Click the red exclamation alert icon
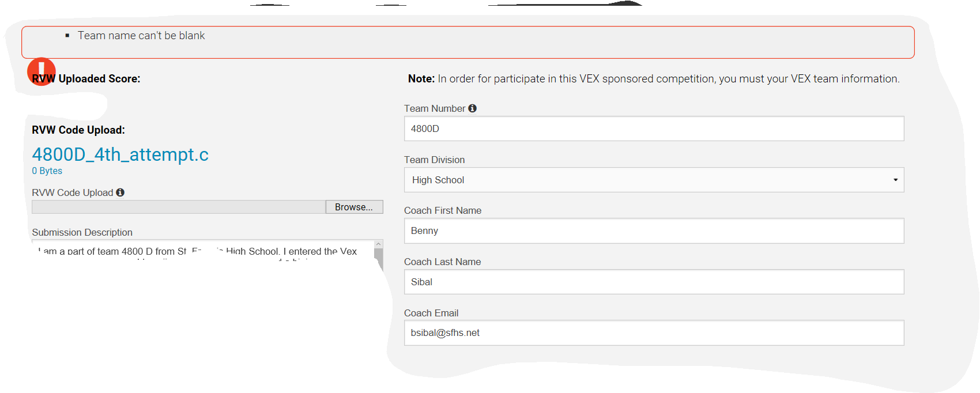 tap(42, 71)
